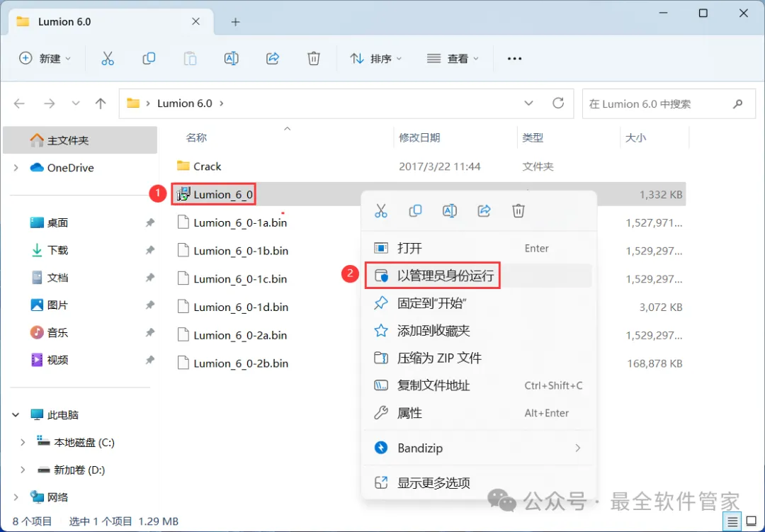Expand the 网络 tree node
This screenshot has height=532, width=765.
[x=16, y=497]
